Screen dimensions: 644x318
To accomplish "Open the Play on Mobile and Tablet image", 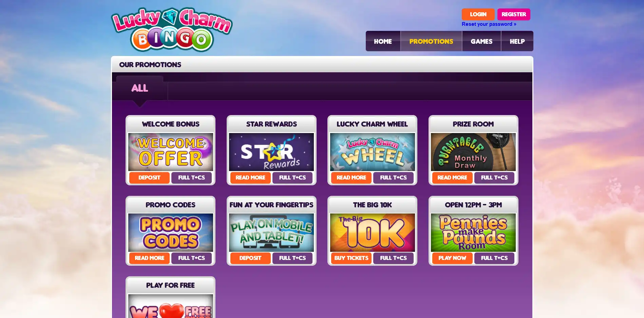I will coord(271,232).
